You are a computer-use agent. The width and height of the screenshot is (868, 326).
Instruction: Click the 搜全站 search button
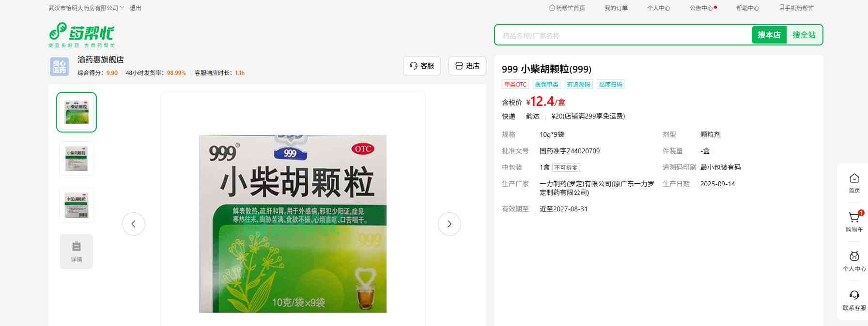coord(804,35)
